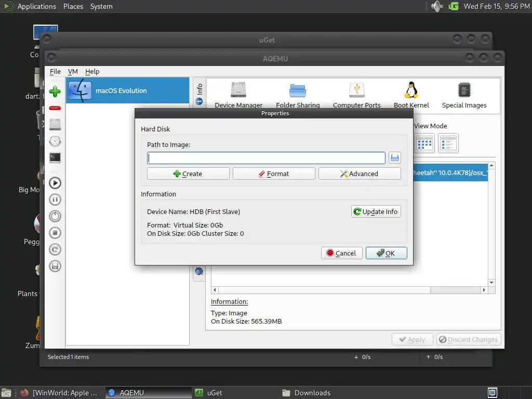Select the macOS Evolution virtual machine

(128, 90)
